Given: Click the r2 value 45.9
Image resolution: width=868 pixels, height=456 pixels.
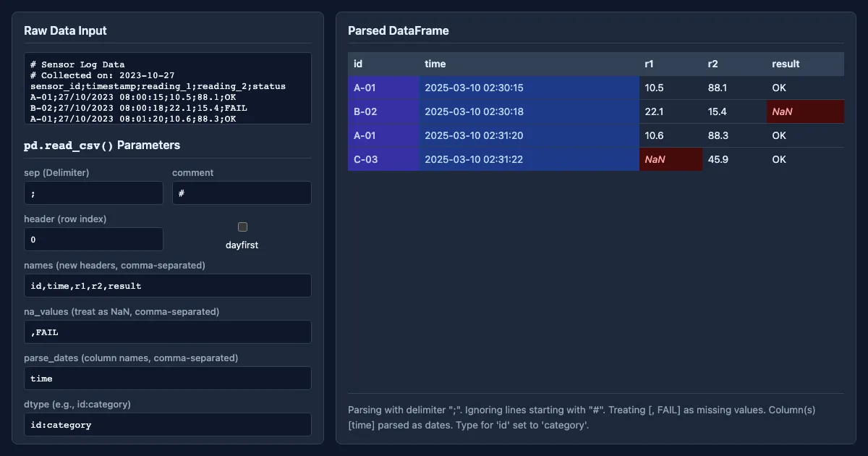Looking at the screenshot, I should [x=734, y=159].
